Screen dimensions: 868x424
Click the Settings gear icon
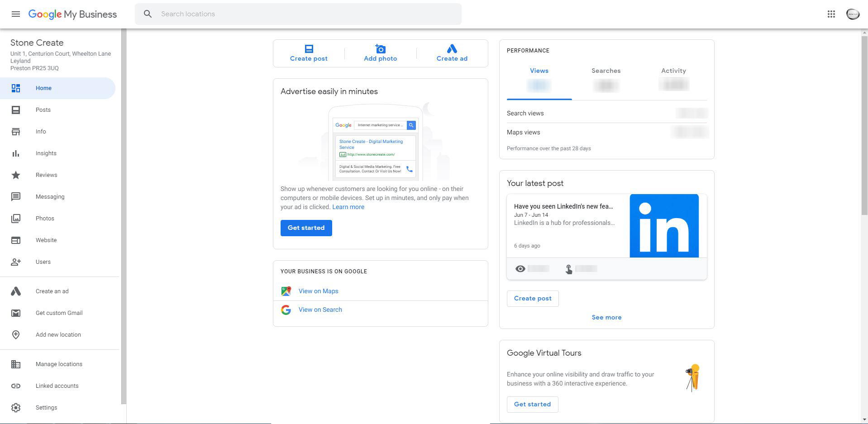pos(16,408)
